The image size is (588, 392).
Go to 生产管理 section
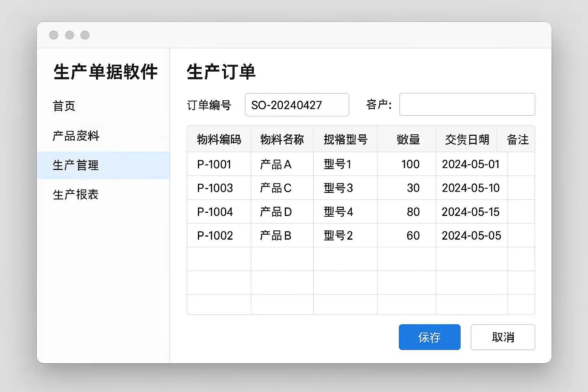tap(76, 165)
